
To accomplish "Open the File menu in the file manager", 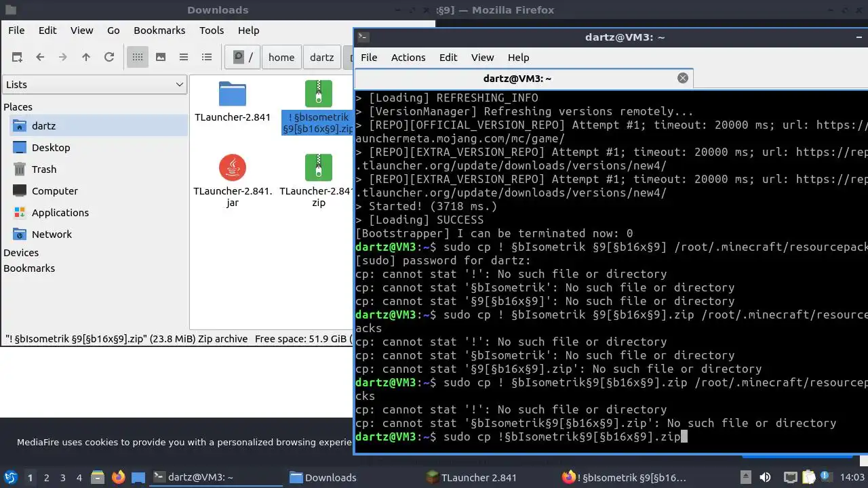I will coord(16,30).
